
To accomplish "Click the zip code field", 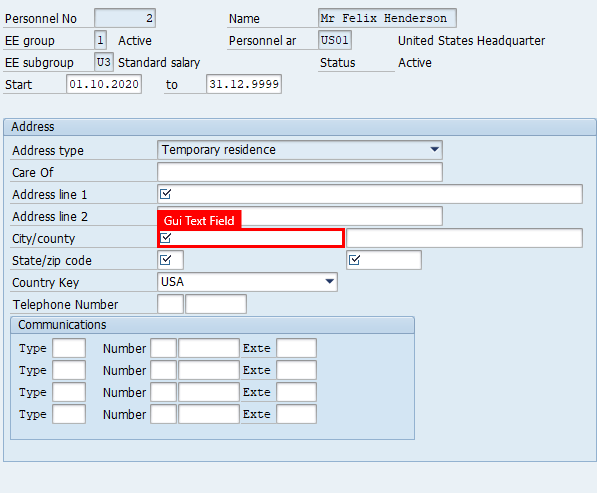I will tap(384, 260).
